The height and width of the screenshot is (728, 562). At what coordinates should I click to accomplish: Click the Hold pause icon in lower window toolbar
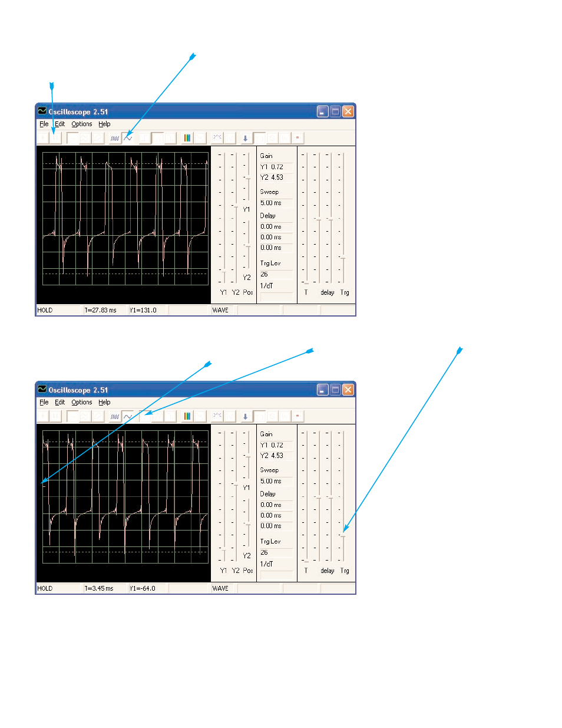tap(55, 416)
